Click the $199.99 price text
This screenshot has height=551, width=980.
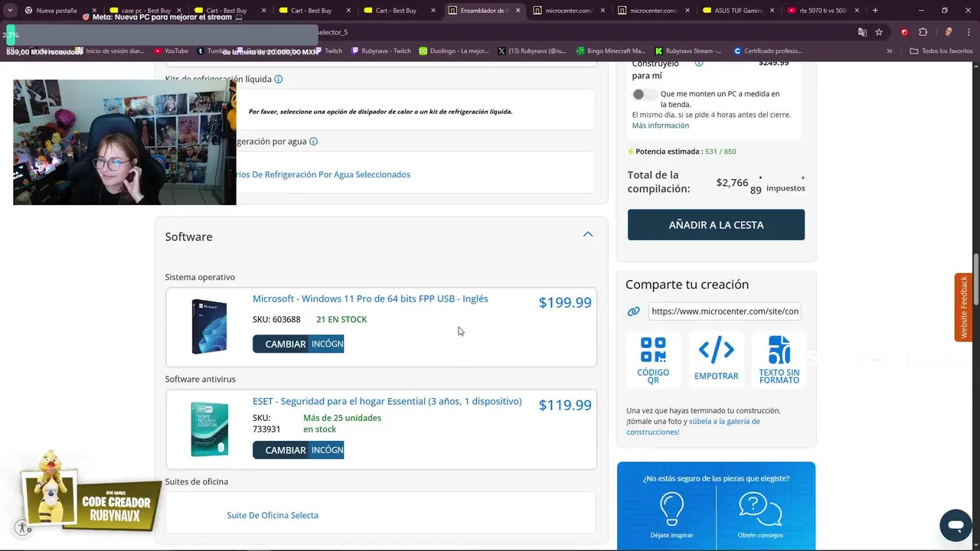point(565,302)
